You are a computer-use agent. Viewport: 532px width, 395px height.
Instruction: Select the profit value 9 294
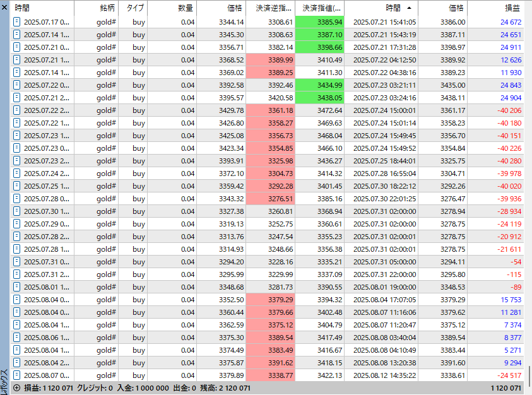click(x=512, y=363)
